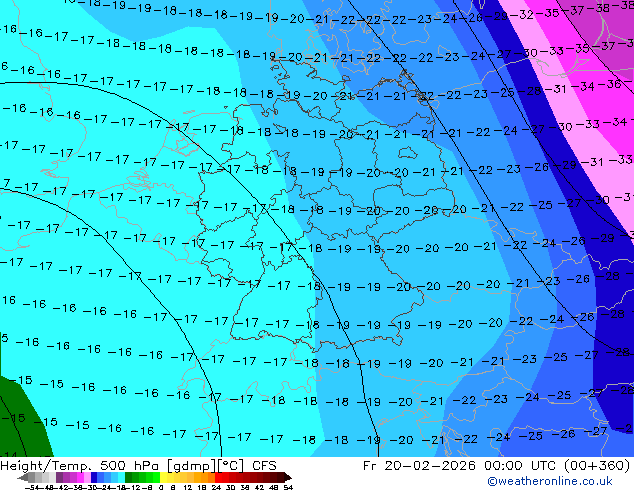This screenshot has width=634, height=490.
Task: Click the legend scale label 24
Action: [x=216, y=487]
